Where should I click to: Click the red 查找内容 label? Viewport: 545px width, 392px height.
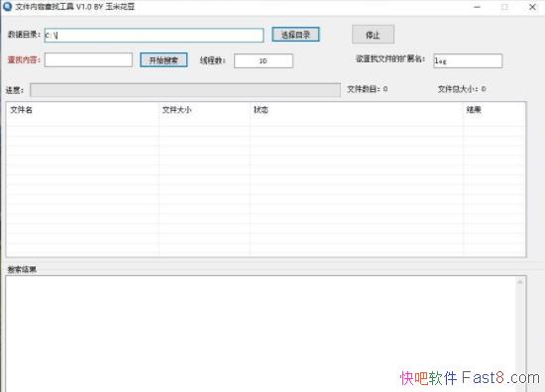click(x=24, y=59)
